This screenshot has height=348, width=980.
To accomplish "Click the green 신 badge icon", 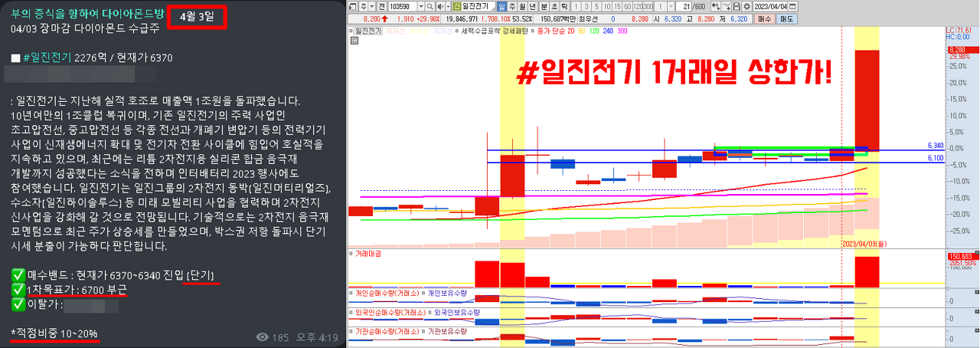I will 457,6.
